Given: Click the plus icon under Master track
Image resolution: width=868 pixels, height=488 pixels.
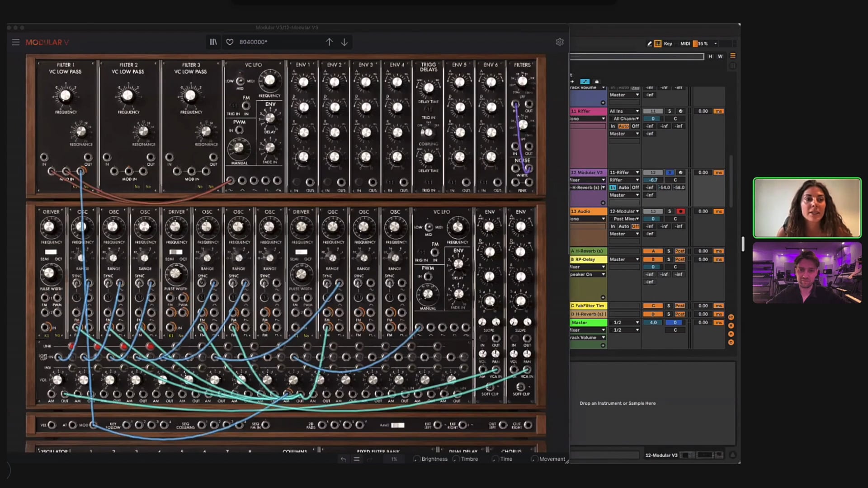Looking at the screenshot, I should 603,345.
